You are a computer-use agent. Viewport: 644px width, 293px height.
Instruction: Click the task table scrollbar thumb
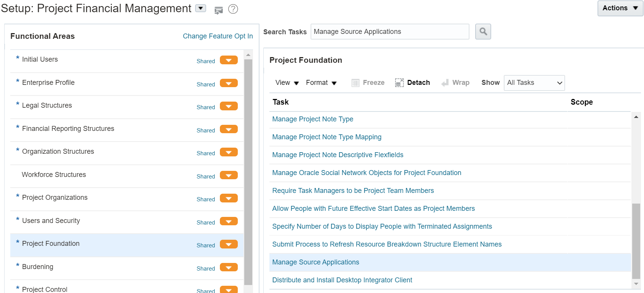(636, 241)
